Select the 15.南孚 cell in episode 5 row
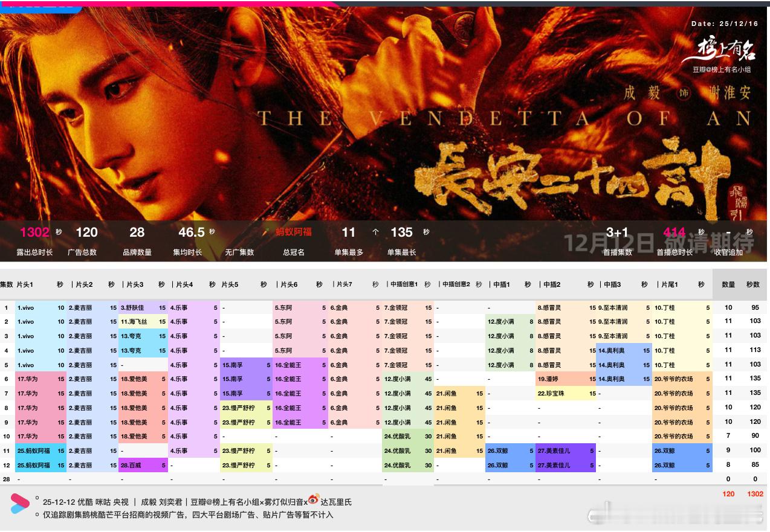Image resolution: width=770 pixels, height=532 pixels. click(246, 365)
